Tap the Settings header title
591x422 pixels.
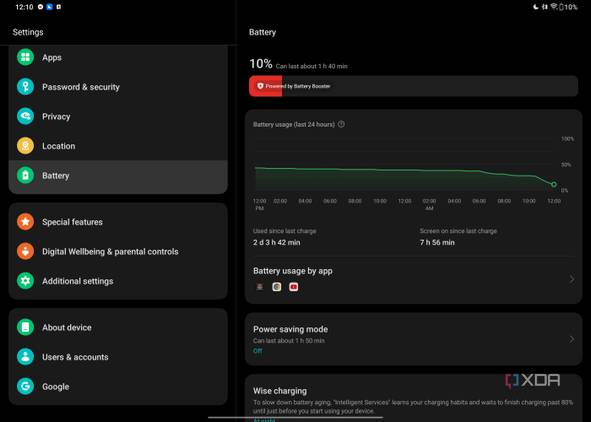click(28, 32)
